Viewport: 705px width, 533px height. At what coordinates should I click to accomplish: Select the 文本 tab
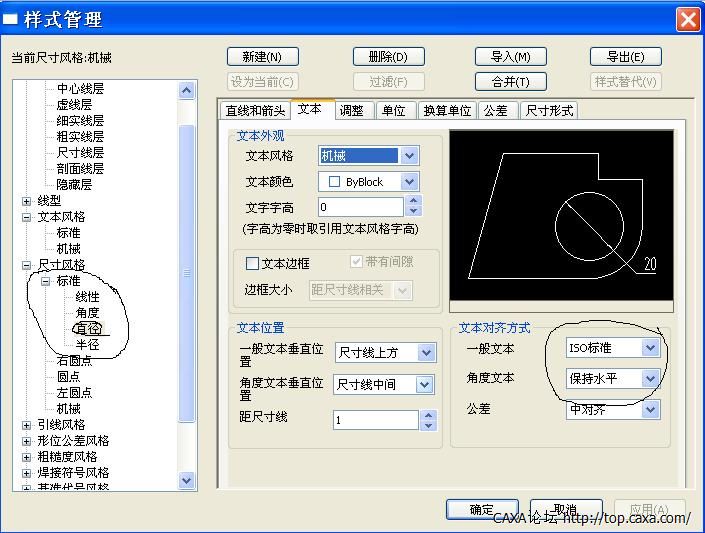tap(311, 109)
